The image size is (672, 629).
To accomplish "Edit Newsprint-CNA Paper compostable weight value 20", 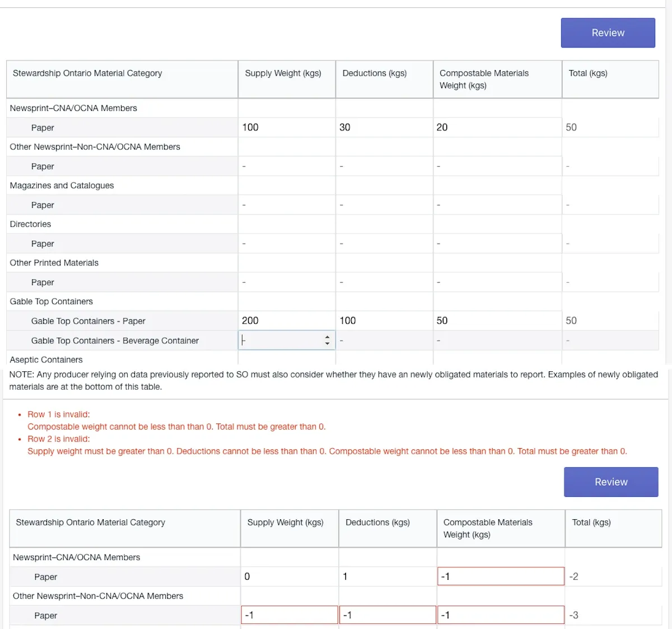I will pos(497,127).
